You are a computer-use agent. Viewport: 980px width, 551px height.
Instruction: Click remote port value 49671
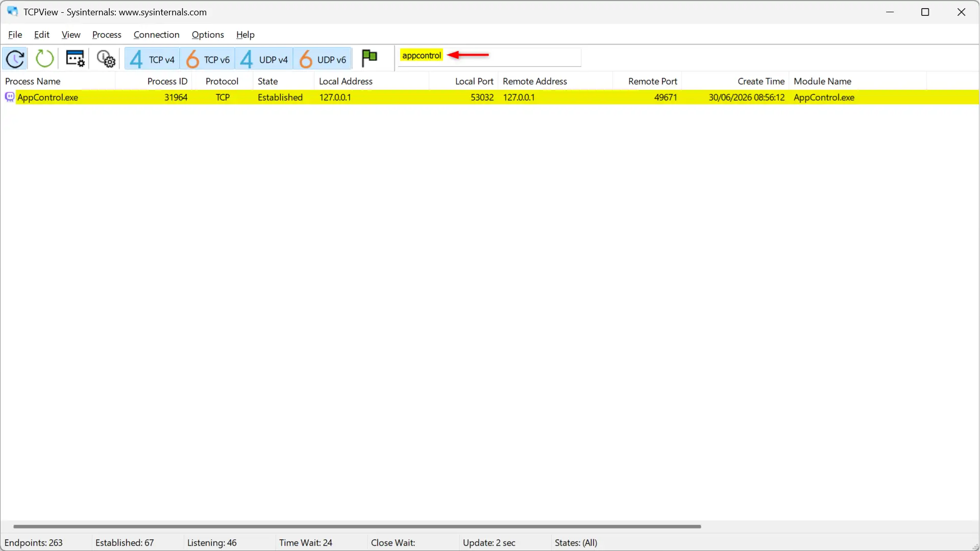tap(666, 97)
